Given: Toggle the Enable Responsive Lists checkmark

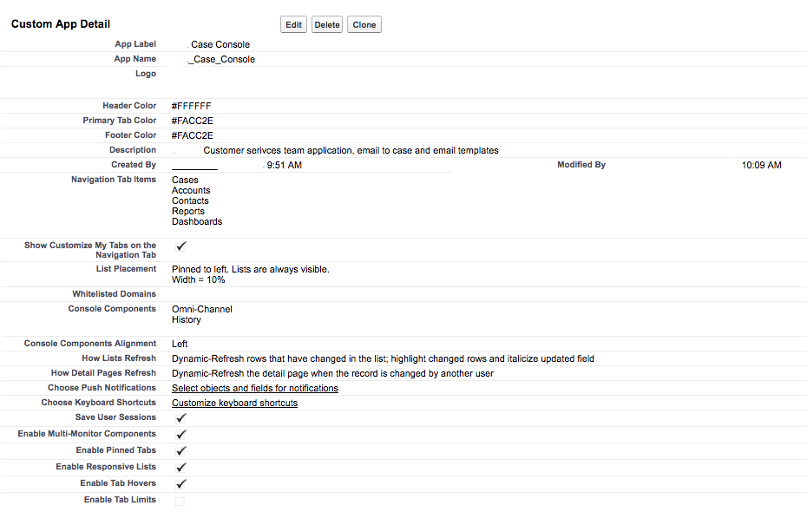Looking at the screenshot, I should pos(180,467).
